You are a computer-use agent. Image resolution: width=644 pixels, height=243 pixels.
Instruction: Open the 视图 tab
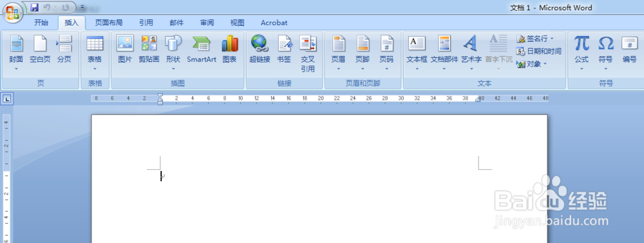[238, 22]
